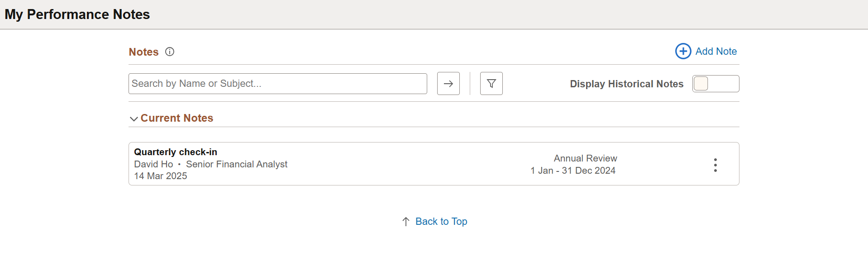Click the Add Note text link

pos(716,51)
